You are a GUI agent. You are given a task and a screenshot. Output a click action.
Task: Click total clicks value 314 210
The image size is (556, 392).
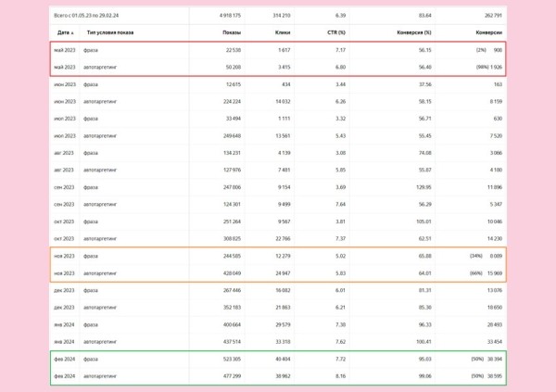282,16
